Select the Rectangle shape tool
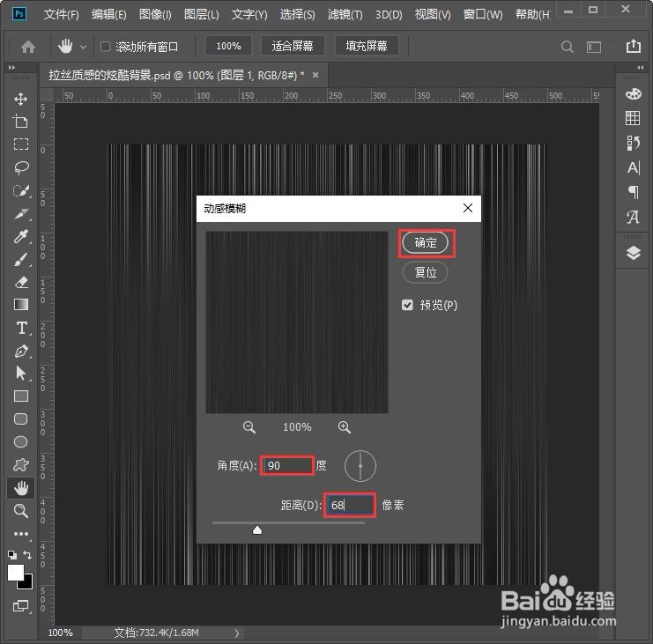Screen dimensions: 653x644 tap(21, 396)
